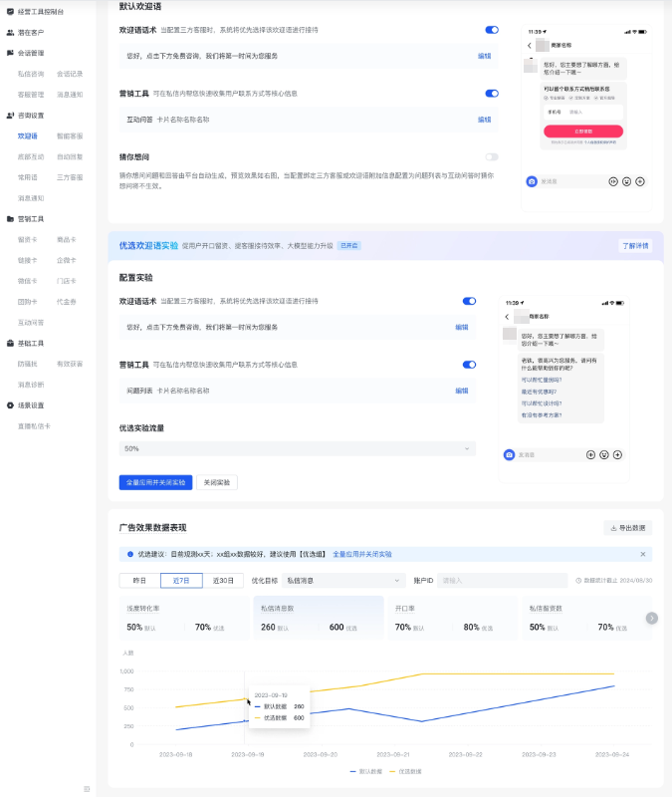Open 智能客服 in sidebar

(70, 136)
